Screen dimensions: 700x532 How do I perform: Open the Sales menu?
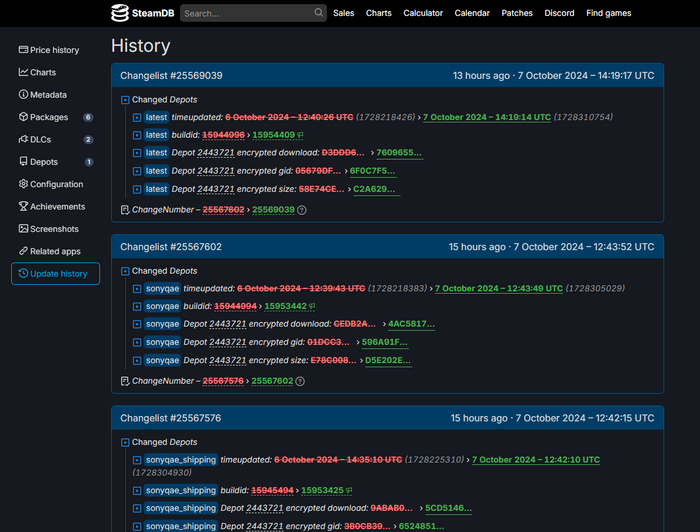pyautogui.click(x=343, y=13)
